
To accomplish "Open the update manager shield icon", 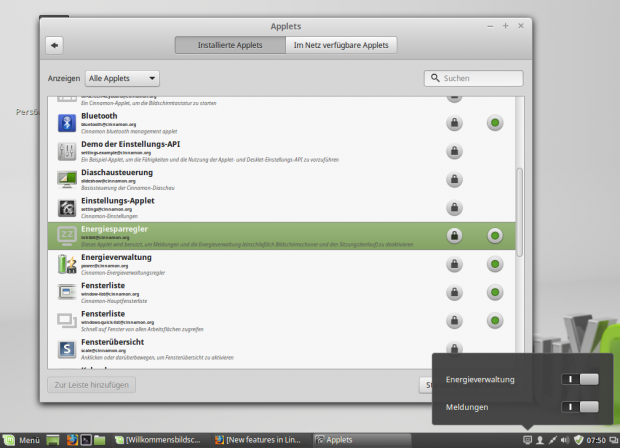I will pos(578,440).
